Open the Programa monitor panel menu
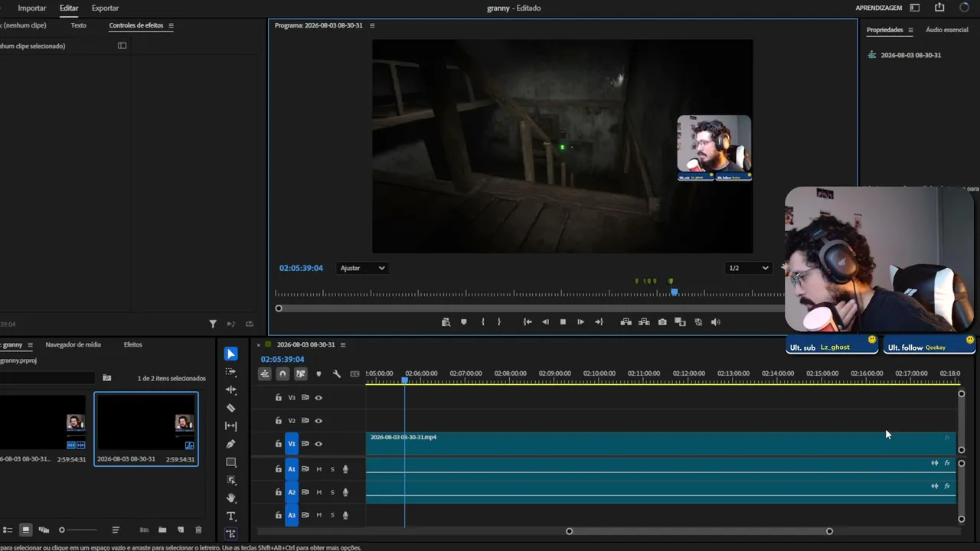Viewport: 980px width, 551px height. 372,25
